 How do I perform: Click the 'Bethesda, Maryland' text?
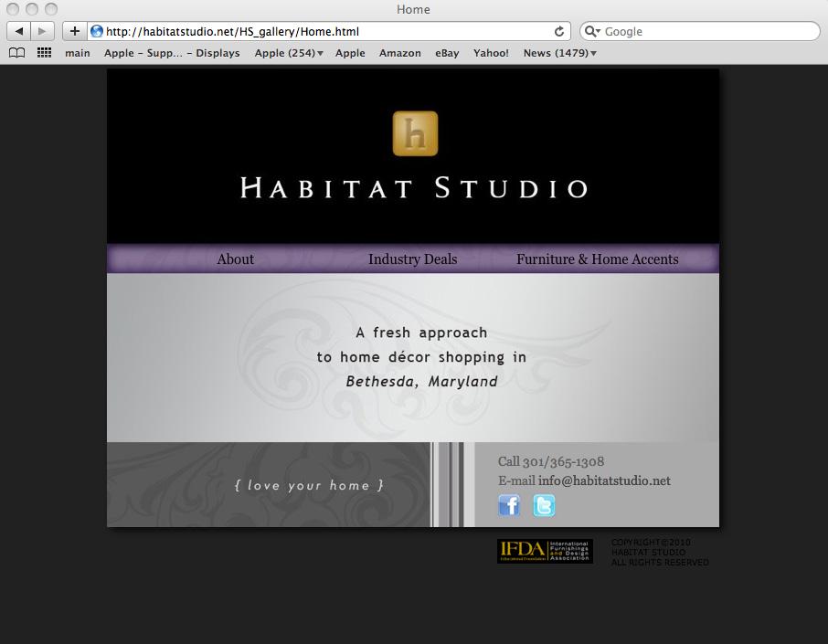click(x=421, y=381)
